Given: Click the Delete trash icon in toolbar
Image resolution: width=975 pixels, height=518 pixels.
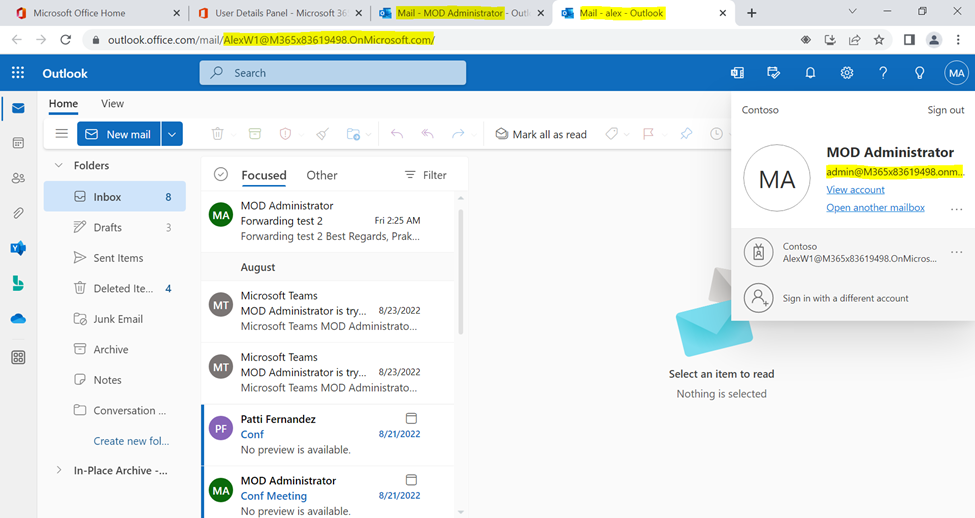Looking at the screenshot, I should point(217,134).
